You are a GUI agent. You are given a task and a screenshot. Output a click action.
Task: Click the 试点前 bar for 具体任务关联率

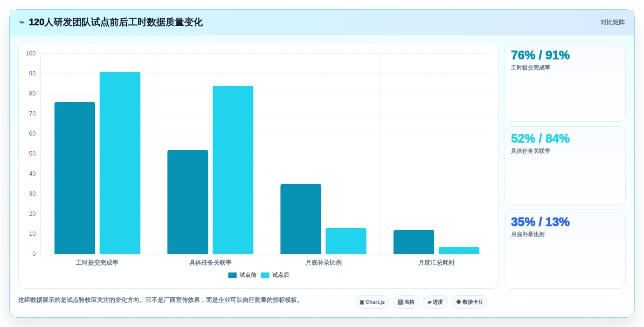pos(187,202)
